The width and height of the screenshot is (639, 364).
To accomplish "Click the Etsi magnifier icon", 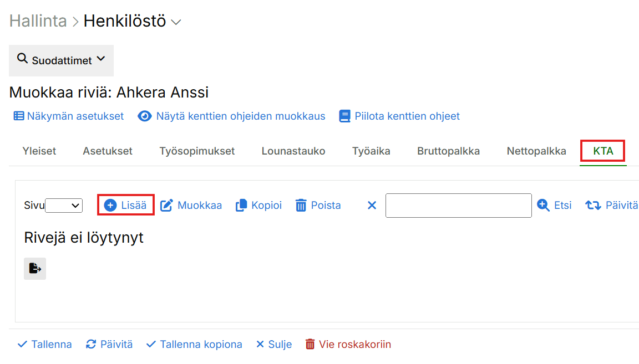I will coord(544,206).
